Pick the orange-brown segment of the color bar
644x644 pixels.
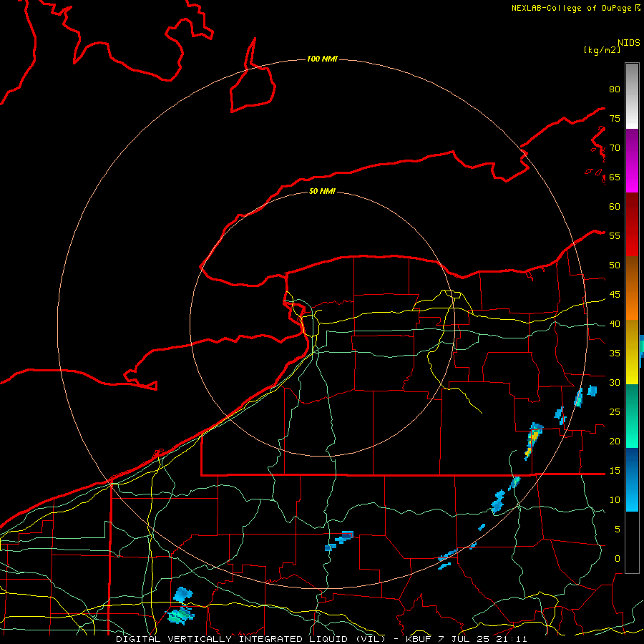632,288
